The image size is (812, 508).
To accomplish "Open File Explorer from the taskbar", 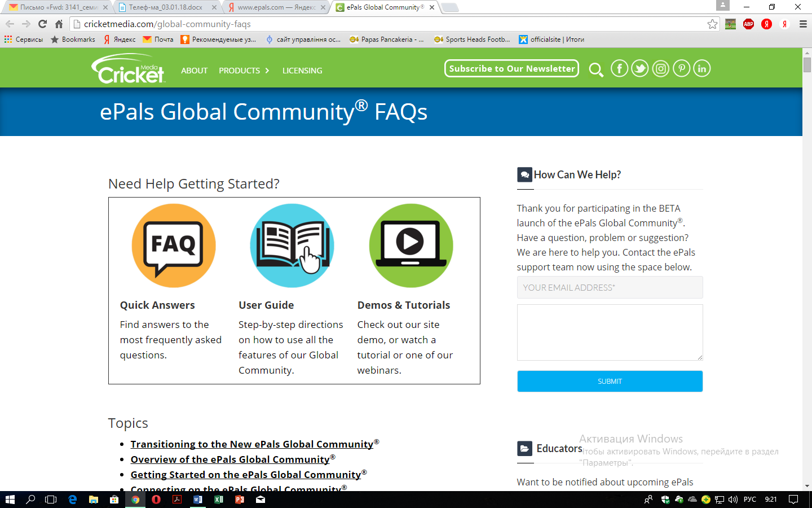I will coord(94,500).
